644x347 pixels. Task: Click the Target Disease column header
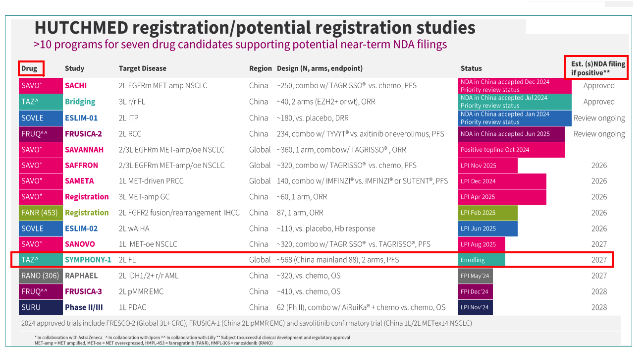point(142,68)
